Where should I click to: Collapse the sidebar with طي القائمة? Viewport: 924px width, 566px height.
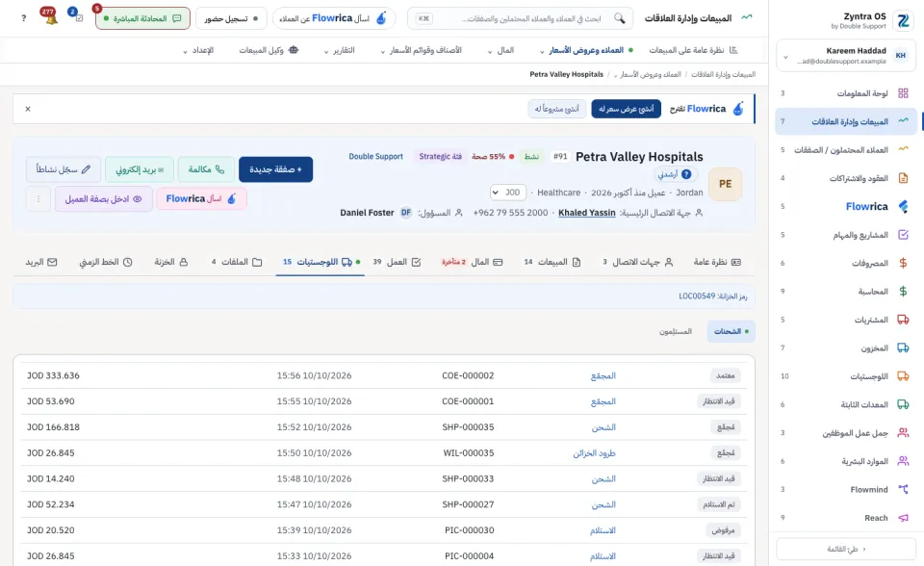pyautogui.click(x=846, y=549)
